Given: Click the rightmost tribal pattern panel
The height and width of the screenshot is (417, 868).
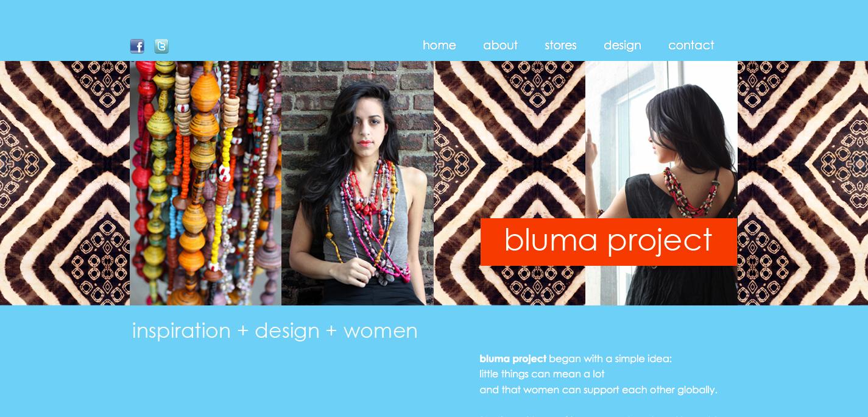Looking at the screenshot, I should tap(803, 183).
